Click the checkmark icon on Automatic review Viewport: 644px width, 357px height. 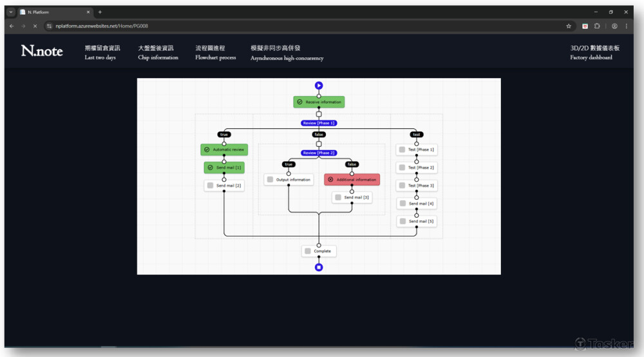point(207,150)
